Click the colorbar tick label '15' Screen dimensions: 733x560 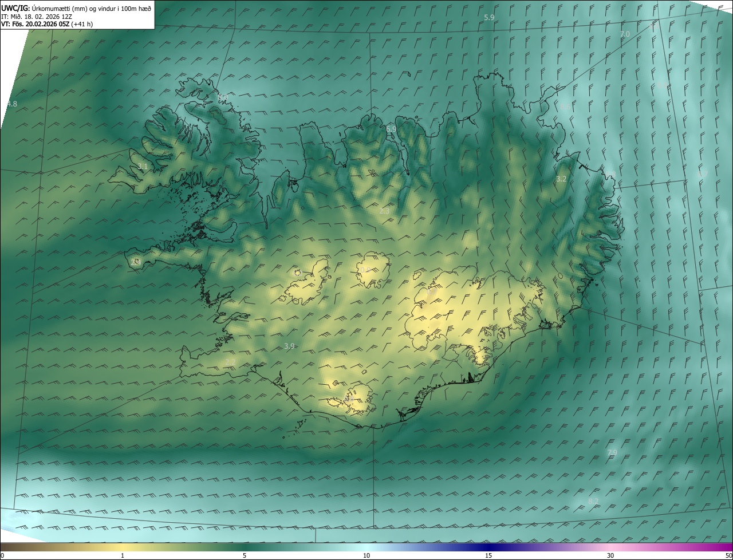click(x=488, y=555)
